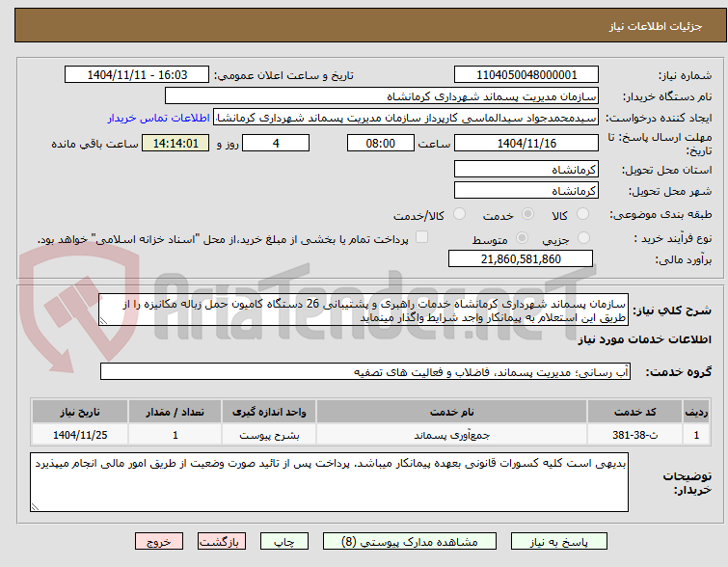The width and height of the screenshot is (728, 567).
Task: Click the استان محل تحویل field
Action: point(526,169)
